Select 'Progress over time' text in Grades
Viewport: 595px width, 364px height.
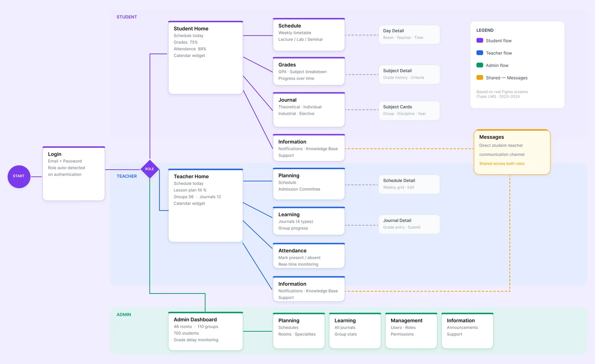coord(296,78)
